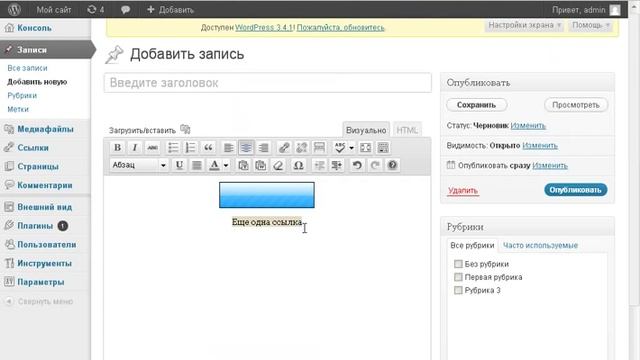Open the Часто используемые tab
The height and width of the screenshot is (360, 640).
pos(540,245)
